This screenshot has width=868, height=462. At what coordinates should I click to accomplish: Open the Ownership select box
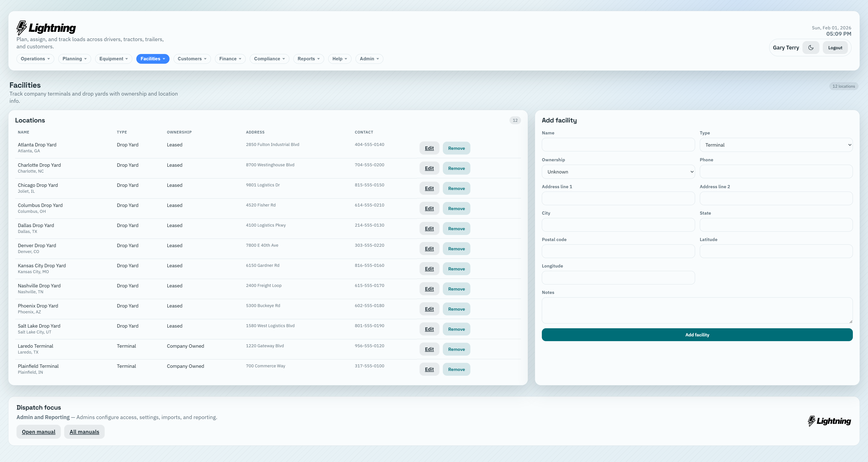click(x=618, y=172)
